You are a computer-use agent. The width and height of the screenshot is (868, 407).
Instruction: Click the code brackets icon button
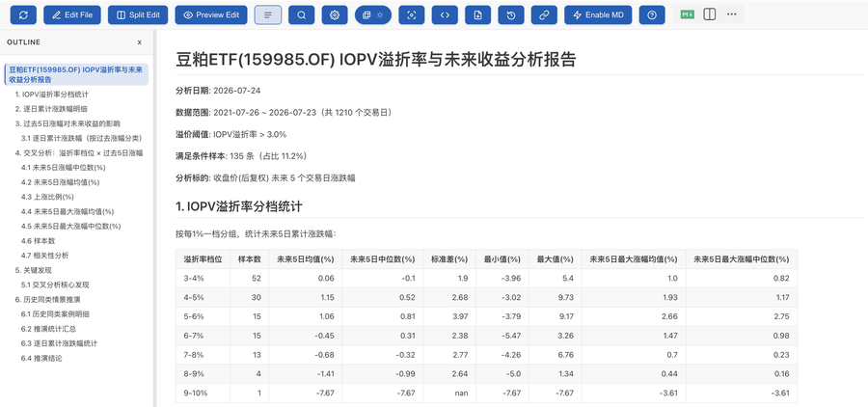tap(445, 15)
